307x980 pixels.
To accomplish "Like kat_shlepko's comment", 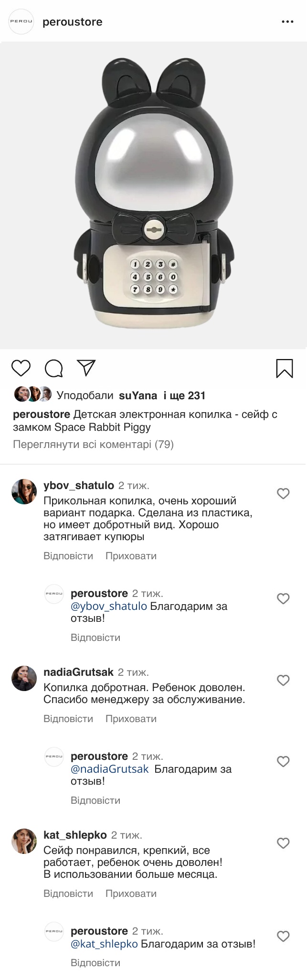I will point(283,843).
